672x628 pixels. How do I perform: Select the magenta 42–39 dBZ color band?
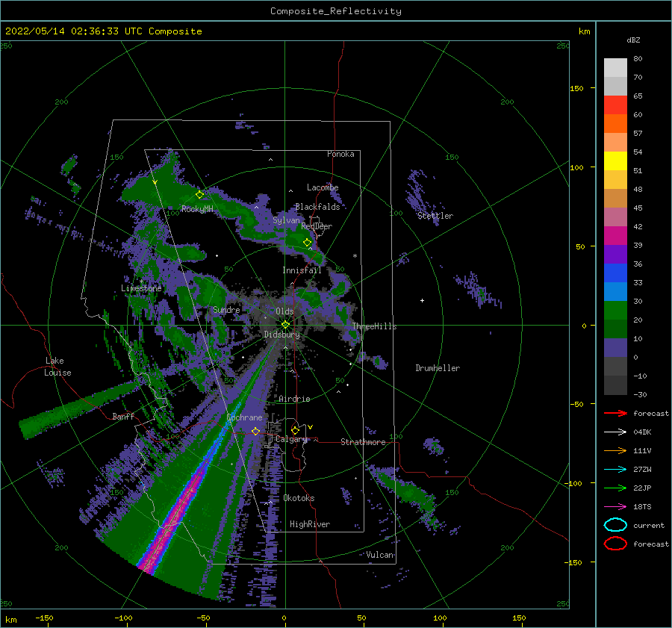pos(615,236)
